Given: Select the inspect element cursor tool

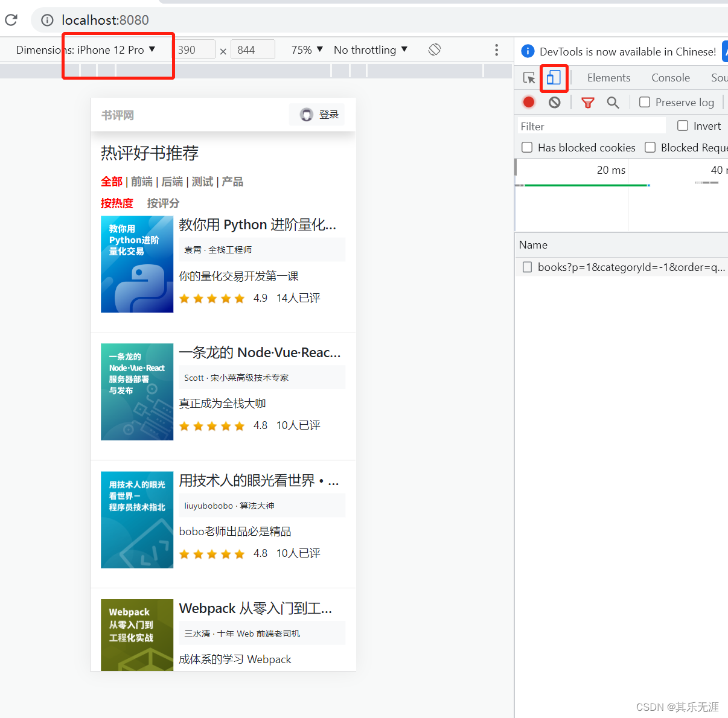Looking at the screenshot, I should tap(529, 78).
